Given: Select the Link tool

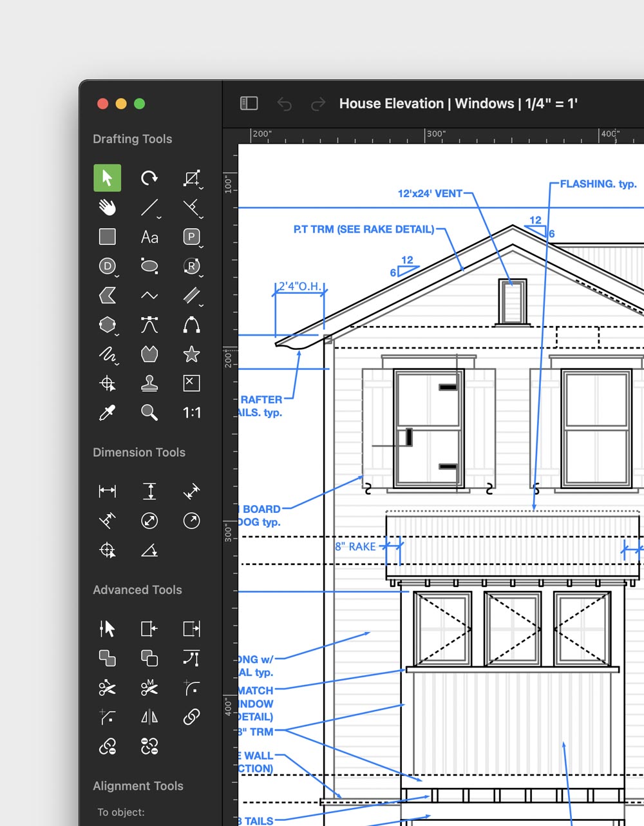Looking at the screenshot, I should coord(191,717).
